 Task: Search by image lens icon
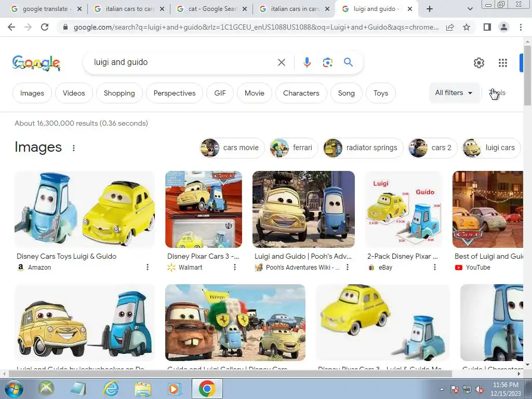click(x=327, y=62)
